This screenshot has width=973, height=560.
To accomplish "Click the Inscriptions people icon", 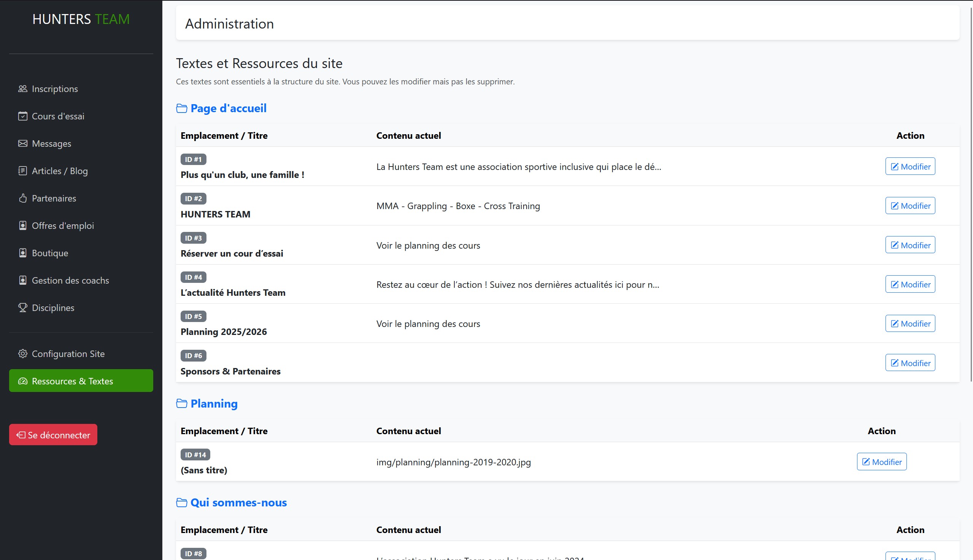I will [x=23, y=89].
